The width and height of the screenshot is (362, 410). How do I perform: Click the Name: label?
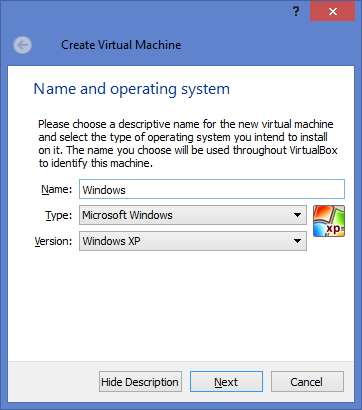[56, 189]
